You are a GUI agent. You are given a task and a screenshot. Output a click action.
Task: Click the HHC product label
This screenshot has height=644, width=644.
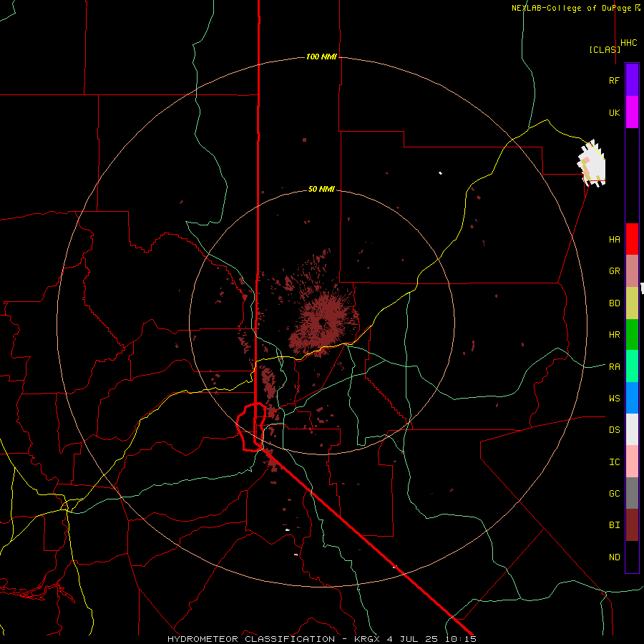(629, 43)
